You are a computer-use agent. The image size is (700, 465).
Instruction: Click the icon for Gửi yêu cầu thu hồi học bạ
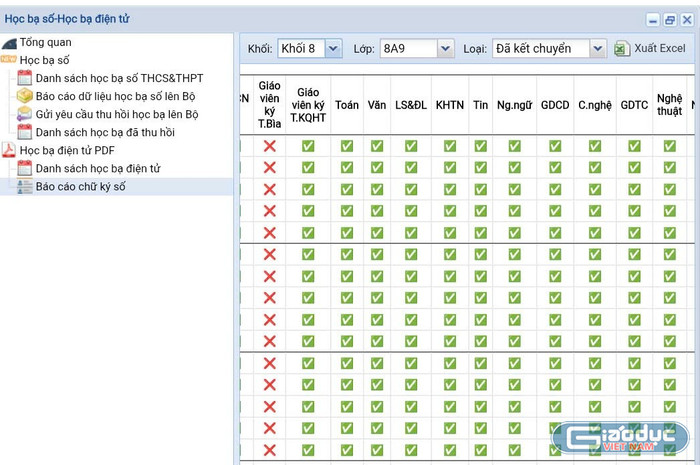point(25,114)
